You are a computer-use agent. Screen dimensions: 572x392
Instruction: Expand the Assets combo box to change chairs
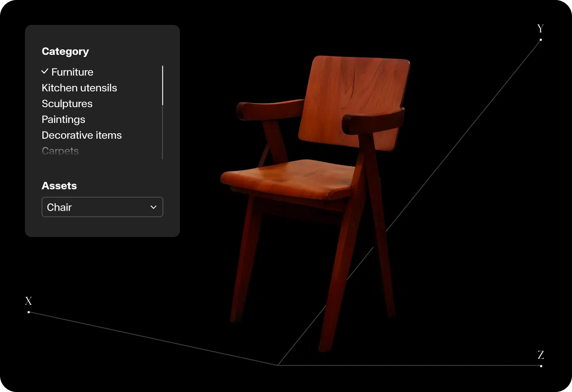(x=102, y=207)
